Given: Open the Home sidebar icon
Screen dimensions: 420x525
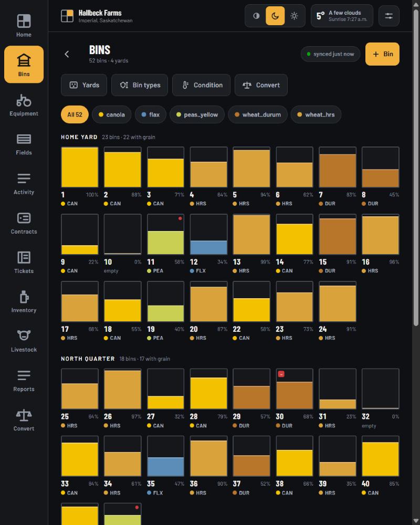Looking at the screenshot, I should (24, 21).
